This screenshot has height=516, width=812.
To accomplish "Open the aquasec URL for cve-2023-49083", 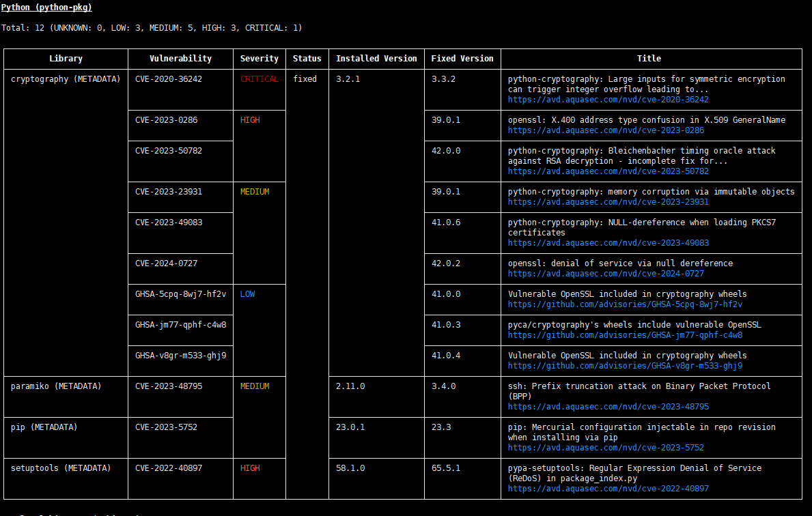I will click(608, 243).
